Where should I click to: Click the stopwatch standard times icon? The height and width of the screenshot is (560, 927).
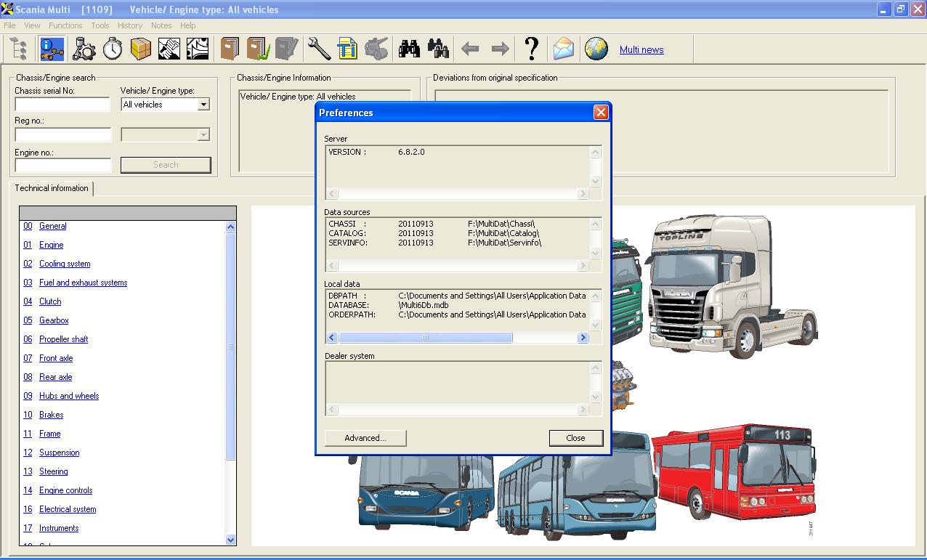113,49
